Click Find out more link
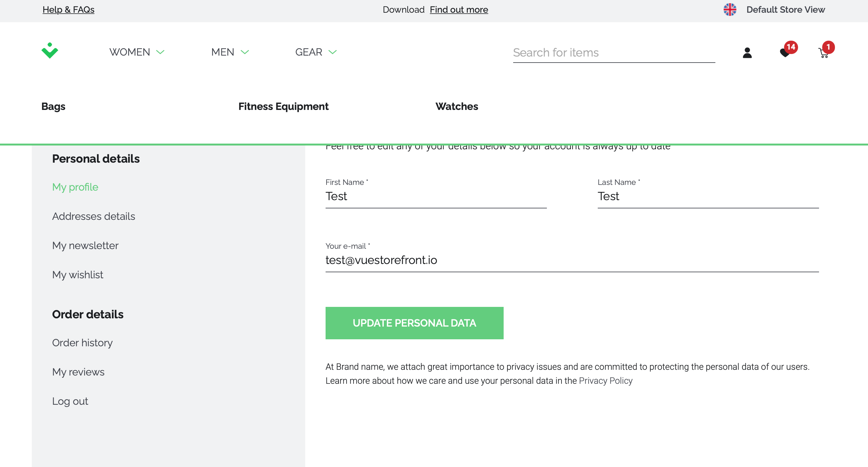The height and width of the screenshot is (467, 868). coord(458,10)
